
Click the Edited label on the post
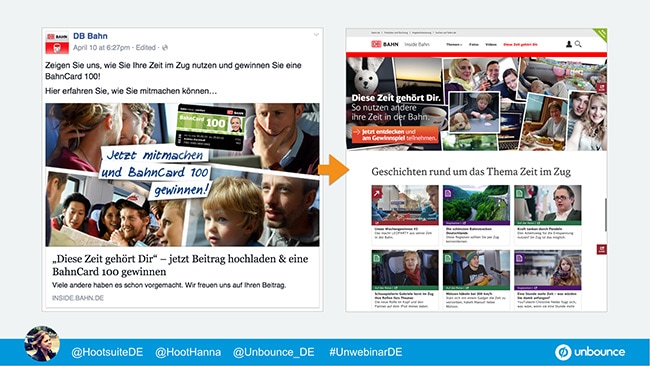click(146, 48)
